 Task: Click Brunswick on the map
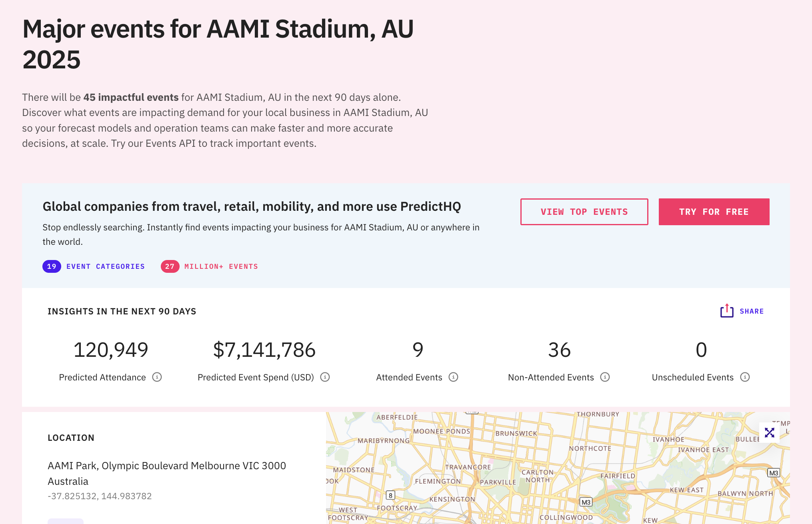click(x=516, y=433)
